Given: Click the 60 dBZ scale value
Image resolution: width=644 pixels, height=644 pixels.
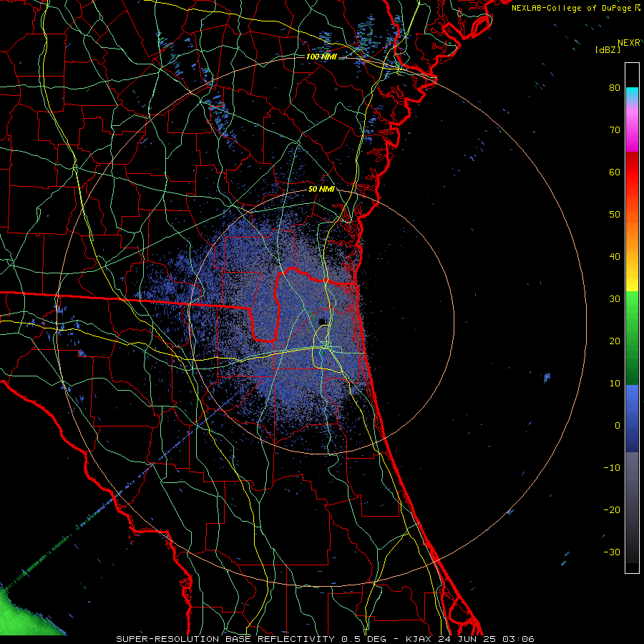Looking at the screenshot, I should coord(615,172).
